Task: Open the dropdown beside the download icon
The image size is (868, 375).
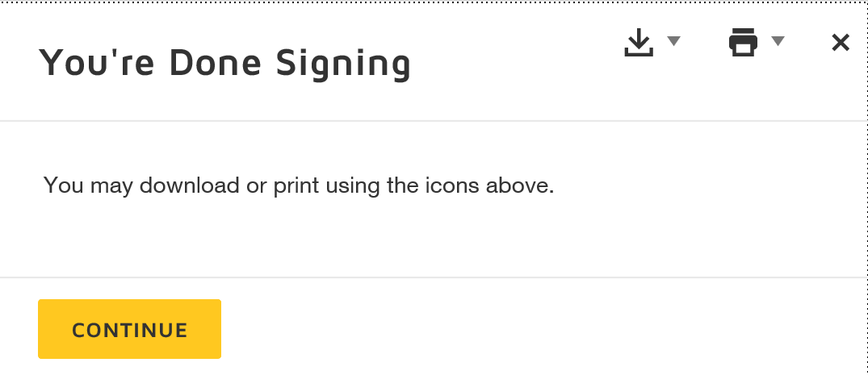Action: pyautogui.click(x=673, y=42)
